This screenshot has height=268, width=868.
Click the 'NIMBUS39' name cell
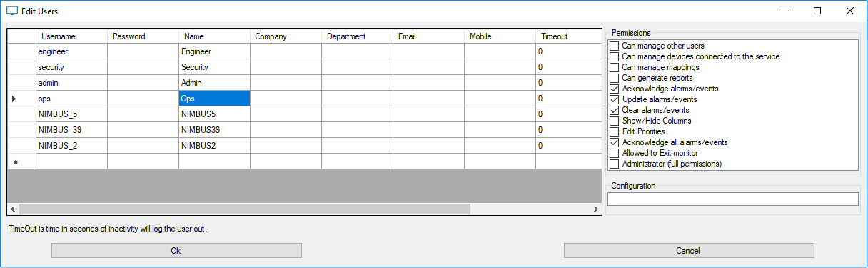click(214, 130)
